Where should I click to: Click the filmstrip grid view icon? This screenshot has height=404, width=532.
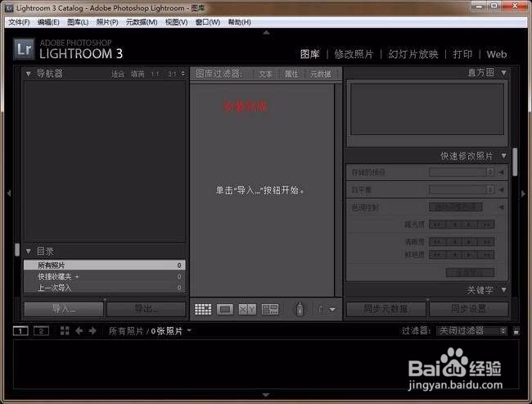point(65,330)
